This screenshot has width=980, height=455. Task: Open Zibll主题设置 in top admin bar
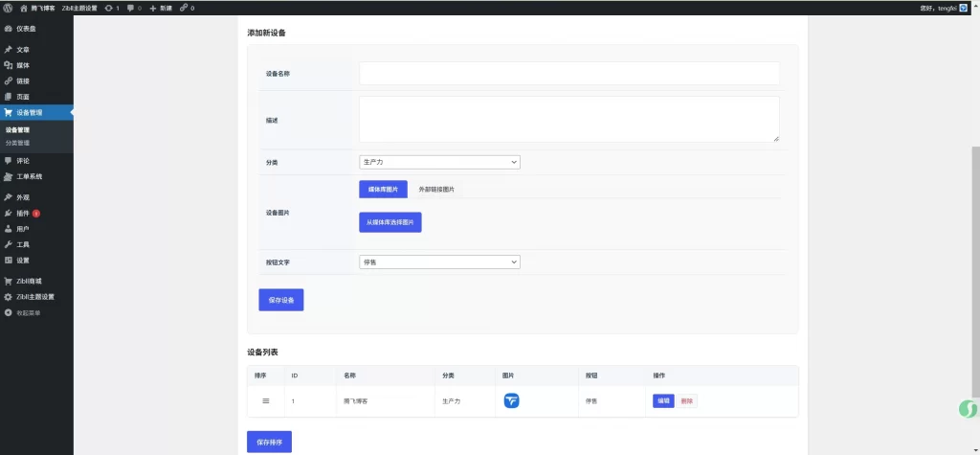[79, 8]
